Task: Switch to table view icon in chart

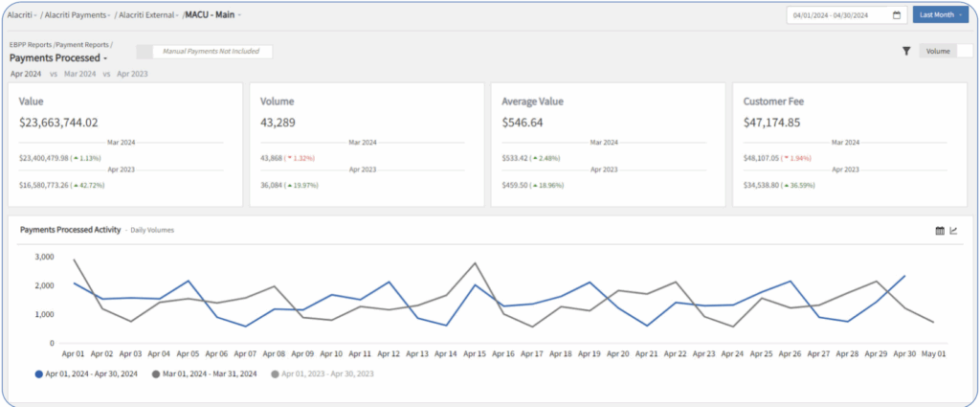Action: (939, 231)
